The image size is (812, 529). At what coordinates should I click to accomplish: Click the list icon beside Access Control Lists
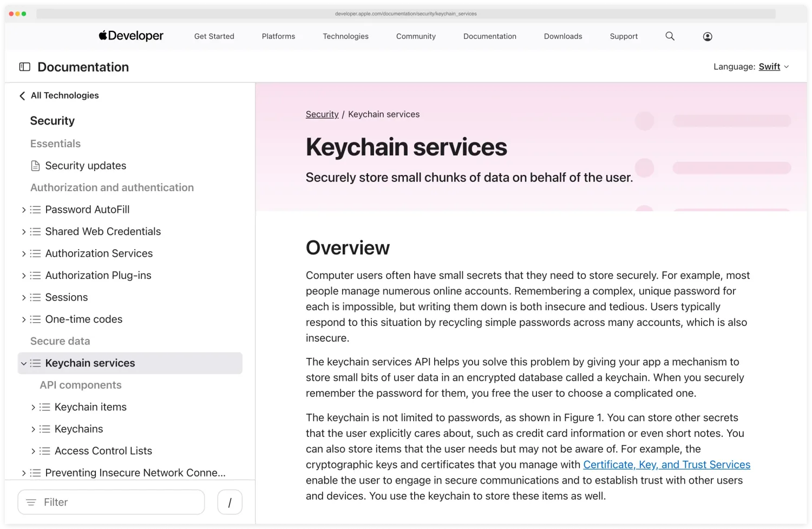[x=45, y=451]
